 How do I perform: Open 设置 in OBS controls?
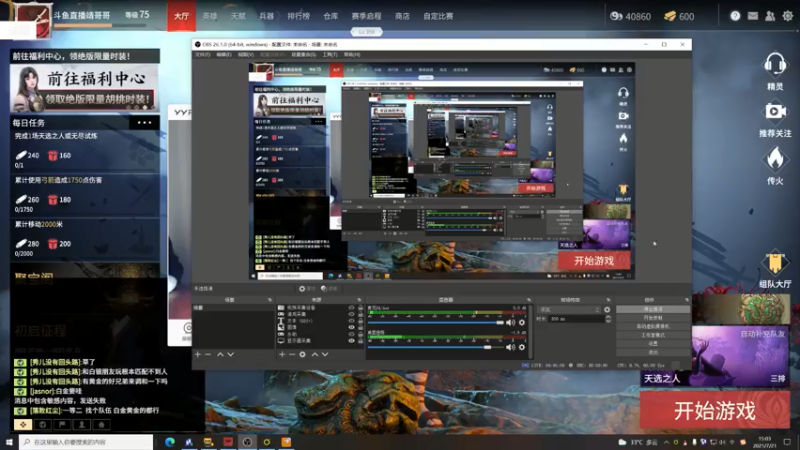tap(653, 344)
